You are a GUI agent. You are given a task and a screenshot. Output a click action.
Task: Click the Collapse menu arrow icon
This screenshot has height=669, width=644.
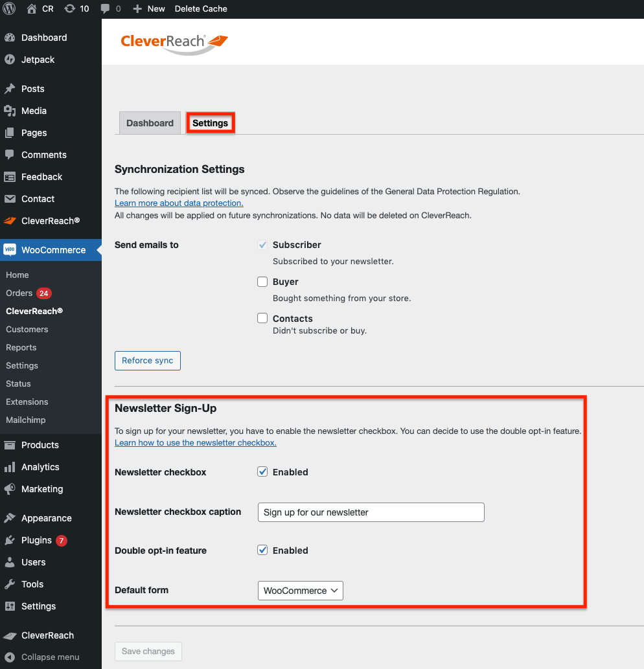click(x=10, y=657)
